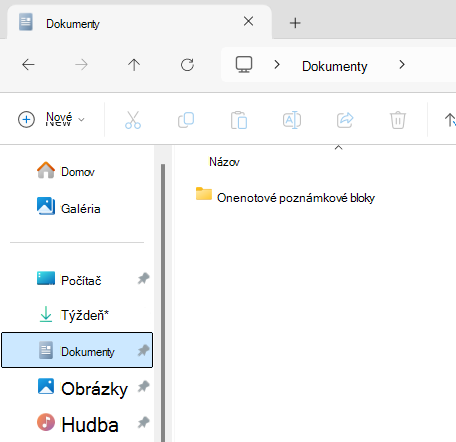Click the computer icon in address bar
The image size is (456, 442).
(244, 64)
